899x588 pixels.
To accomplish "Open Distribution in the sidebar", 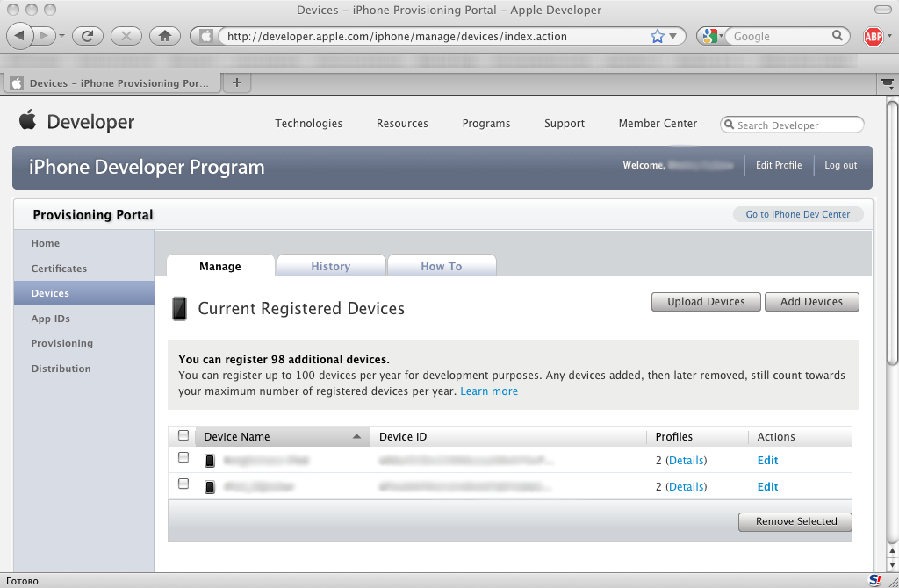I will click(x=61, y=369).
